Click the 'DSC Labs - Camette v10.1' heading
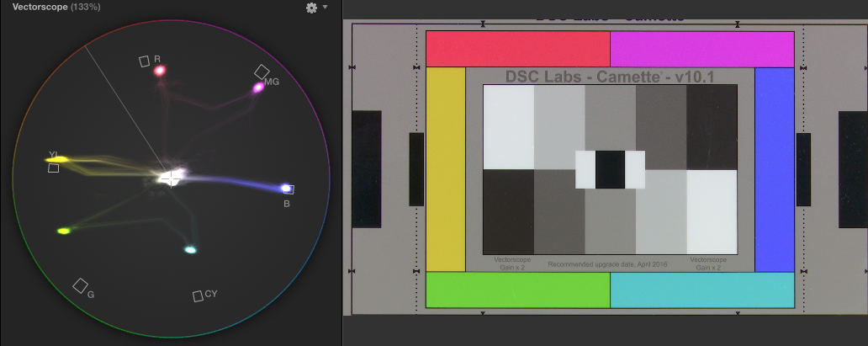The height and width of the screenshot is (346, 868). point(610,77)
